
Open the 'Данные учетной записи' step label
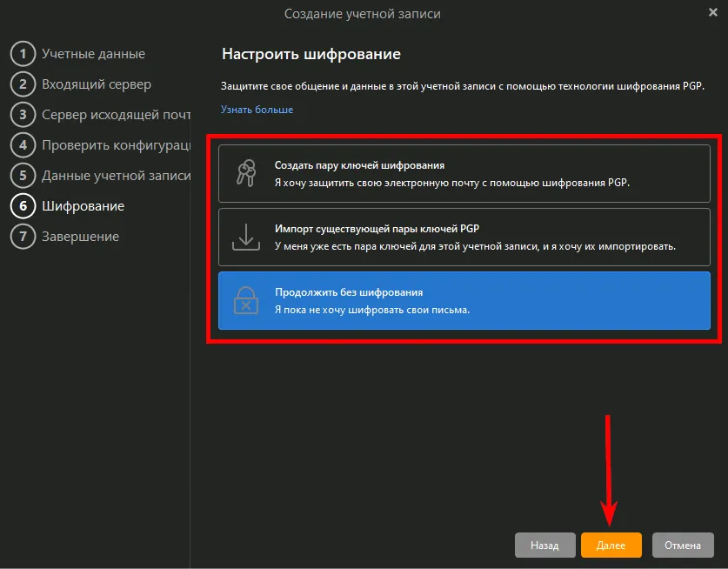tap(116, 176)
